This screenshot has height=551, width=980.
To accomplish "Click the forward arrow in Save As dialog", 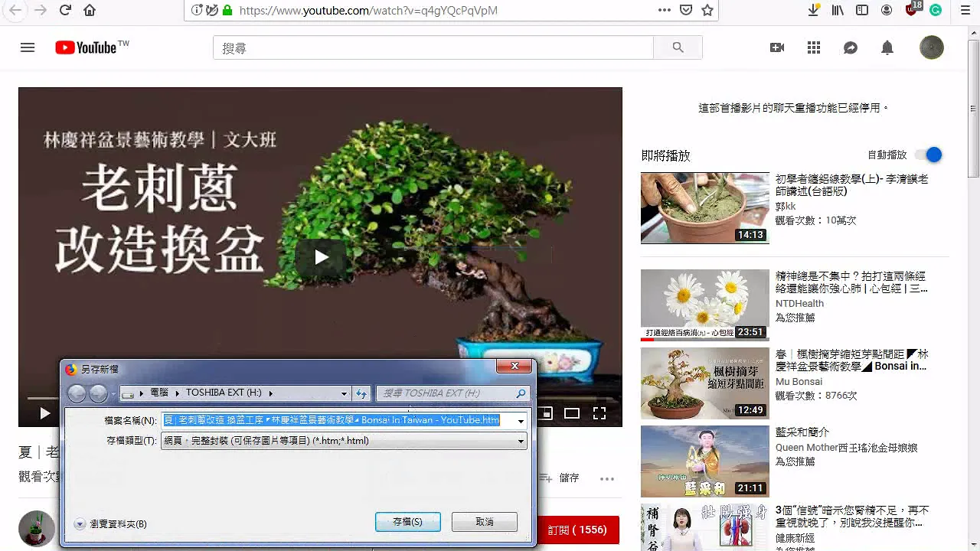I will [x=98, y=393].
